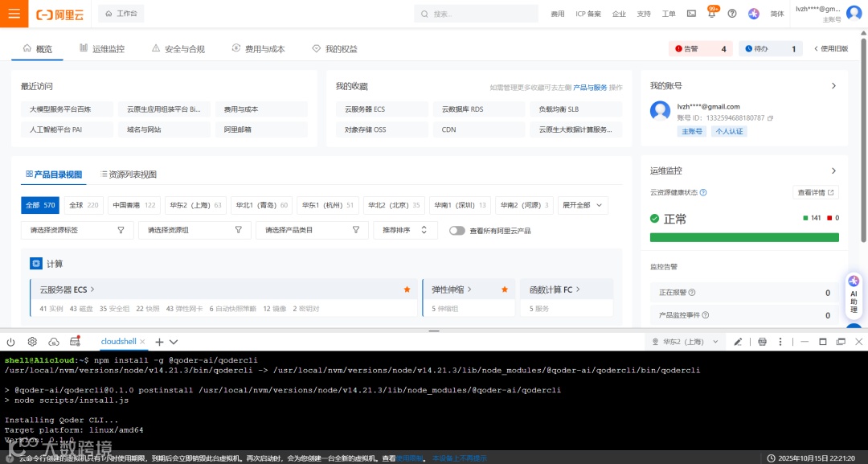
Task: Click the Alibaba Cloud logo
Action: click(x=59, y=14)
